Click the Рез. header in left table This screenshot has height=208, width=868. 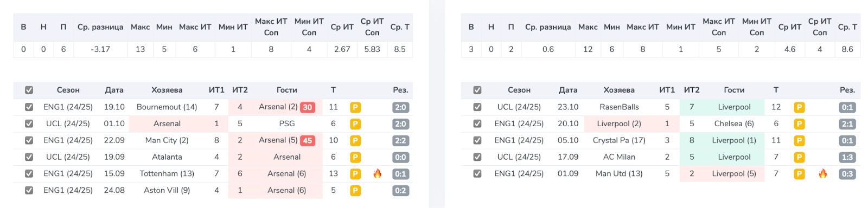(400, 90)
